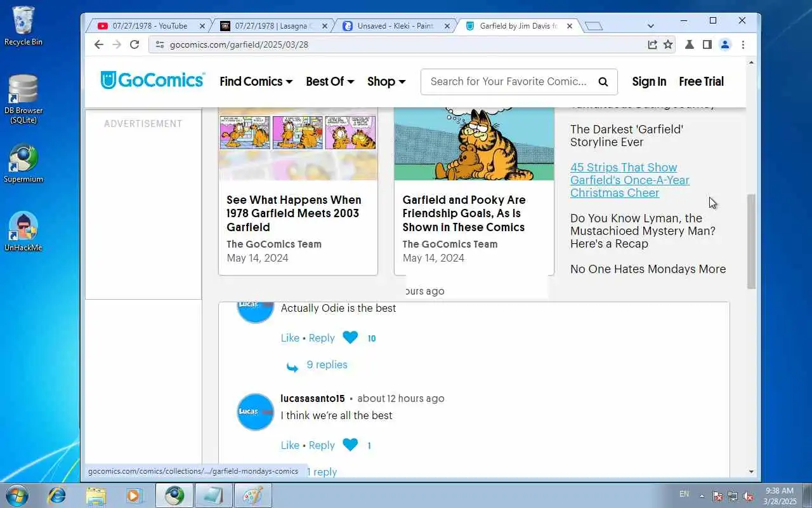Click the comic search input field

pyautogui.click(x=510, y=81)
